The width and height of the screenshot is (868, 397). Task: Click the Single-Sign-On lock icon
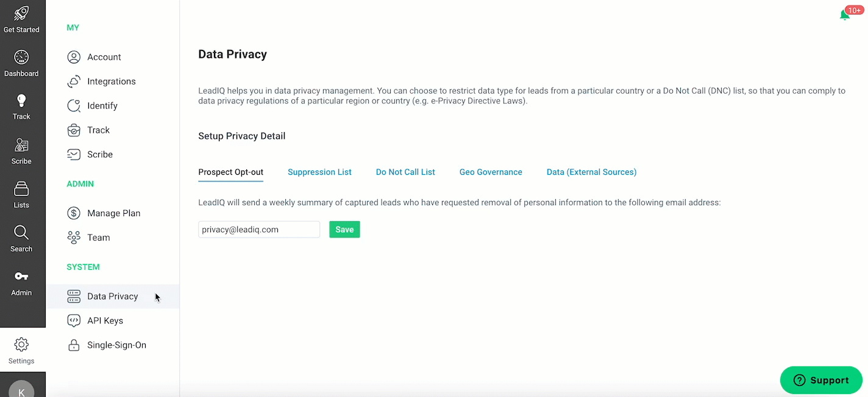coord(74,345)
